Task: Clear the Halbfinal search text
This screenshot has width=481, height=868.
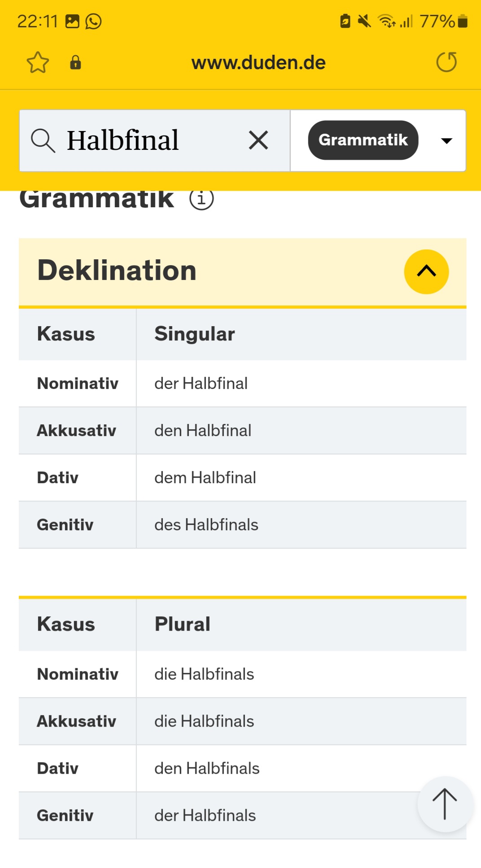Action: pyautogui.click(x=258, y=140)
